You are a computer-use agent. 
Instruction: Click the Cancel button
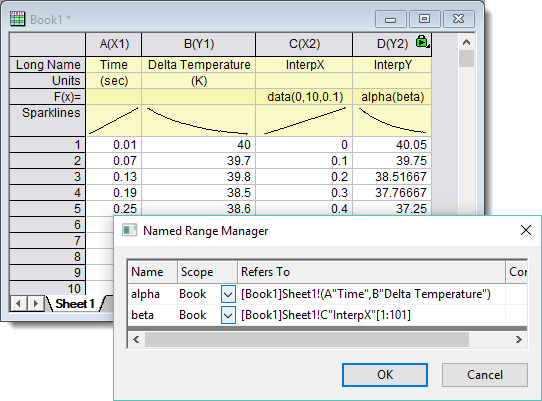tap(485, 375)
